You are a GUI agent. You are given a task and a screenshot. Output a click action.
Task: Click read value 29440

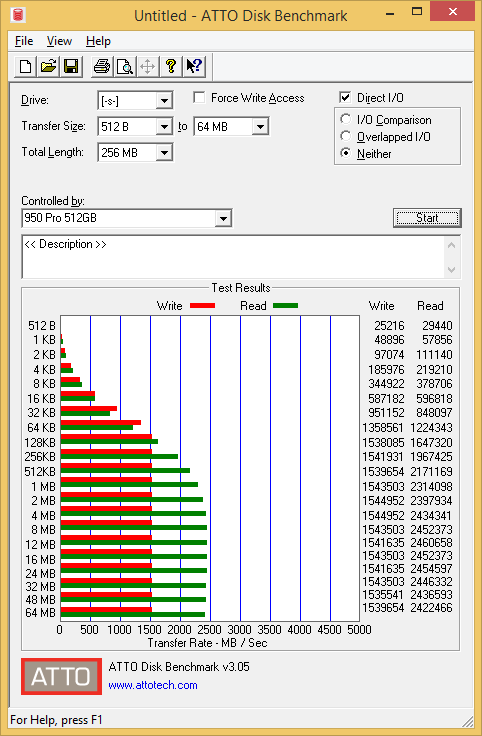click(x=437, y=325)
